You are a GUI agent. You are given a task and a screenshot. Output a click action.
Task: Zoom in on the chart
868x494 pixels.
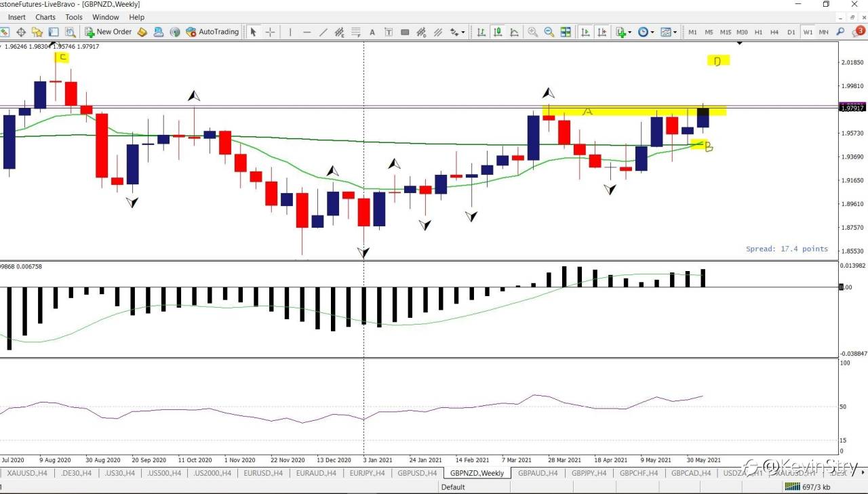533,32
